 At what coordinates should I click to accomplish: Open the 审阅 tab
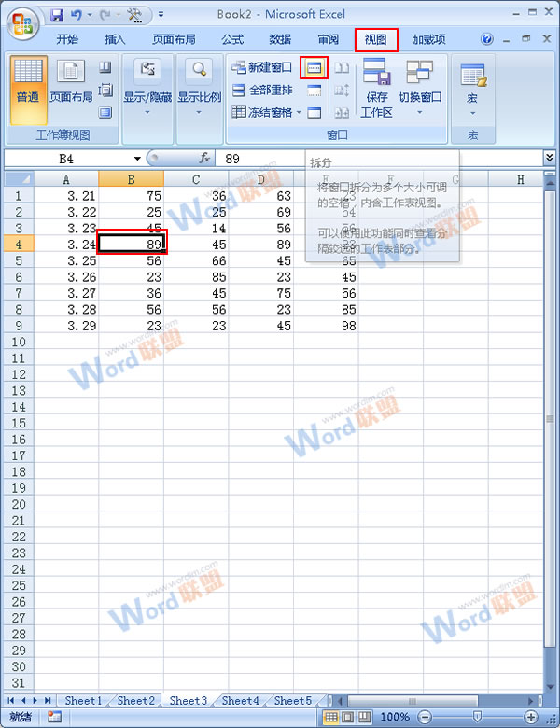click(x=329, y=39)
